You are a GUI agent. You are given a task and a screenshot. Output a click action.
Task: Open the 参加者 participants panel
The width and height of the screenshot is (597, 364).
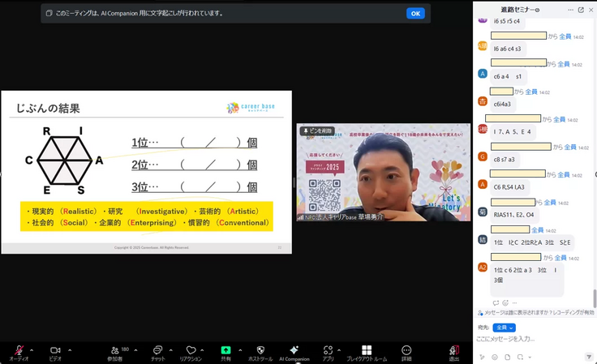[114, 350]
